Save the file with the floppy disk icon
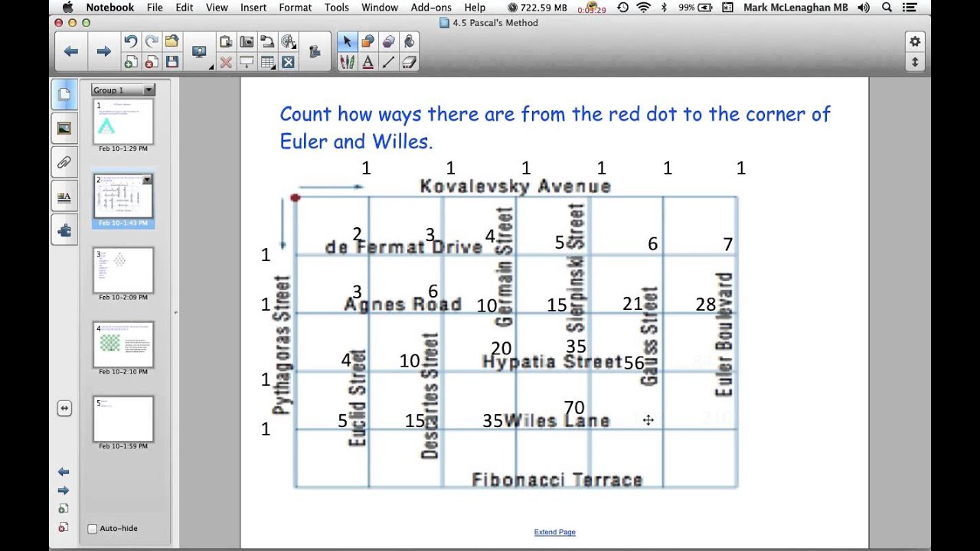The width and height of the screenshot is (980, 551). click(172, 62)
